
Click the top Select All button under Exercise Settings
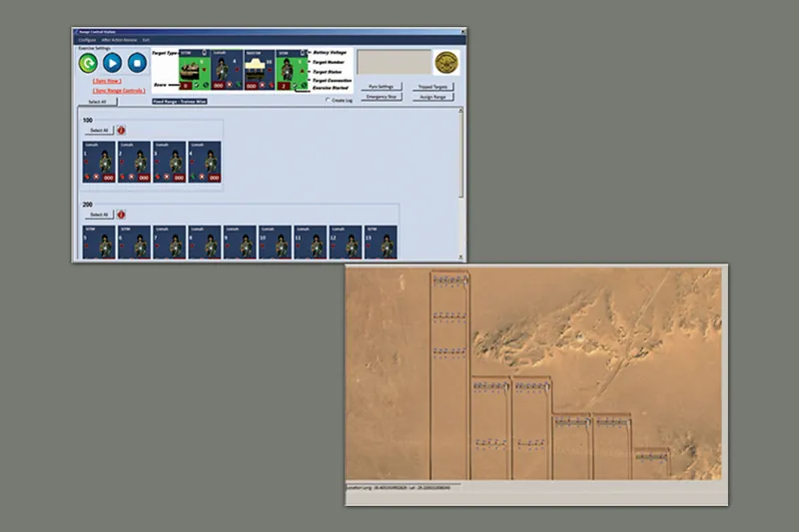click(97, 102)
